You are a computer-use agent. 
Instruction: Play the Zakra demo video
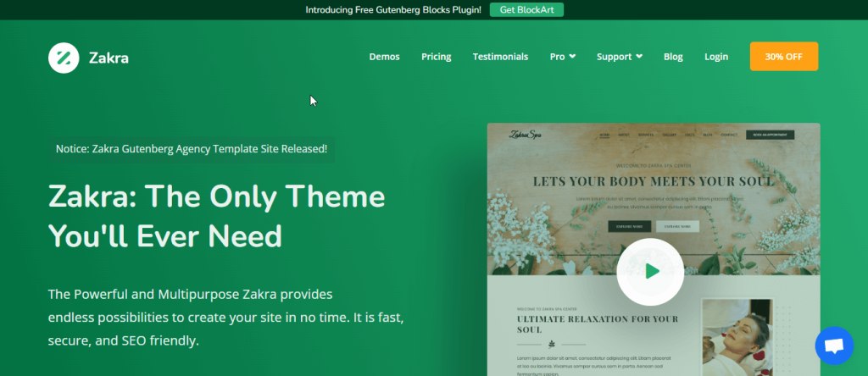tap(650, 272)
